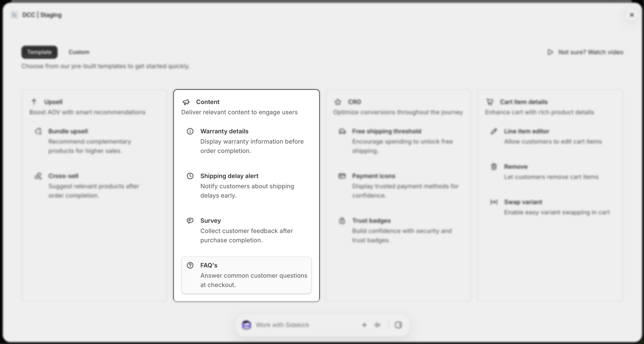Click 'Choose from our pre-built templates' description
The width and height of the screenshot is (644, 344).
(x=106, y=66)
